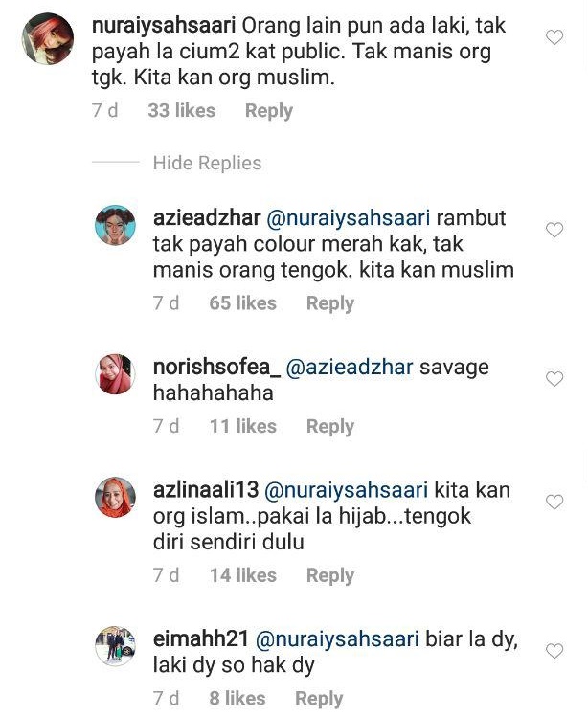The width and height of the screenshot is (588, 716).
Task: Open nuraiysahsaari's profile picture
Action: 48,39
